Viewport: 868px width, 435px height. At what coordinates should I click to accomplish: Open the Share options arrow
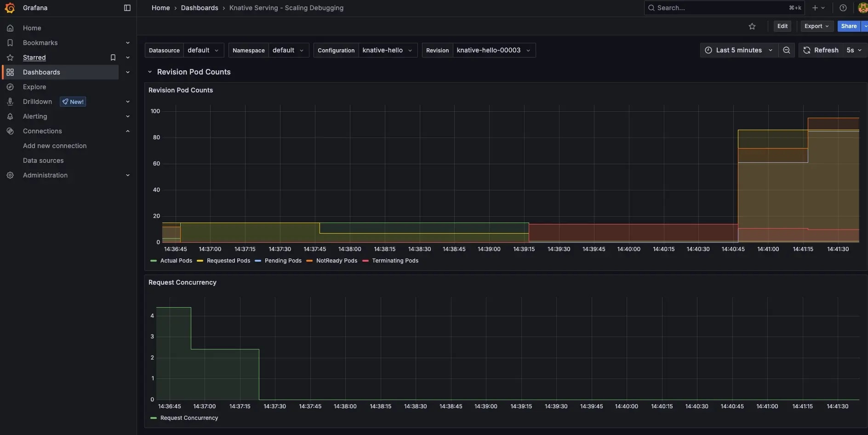pos(865,26)
